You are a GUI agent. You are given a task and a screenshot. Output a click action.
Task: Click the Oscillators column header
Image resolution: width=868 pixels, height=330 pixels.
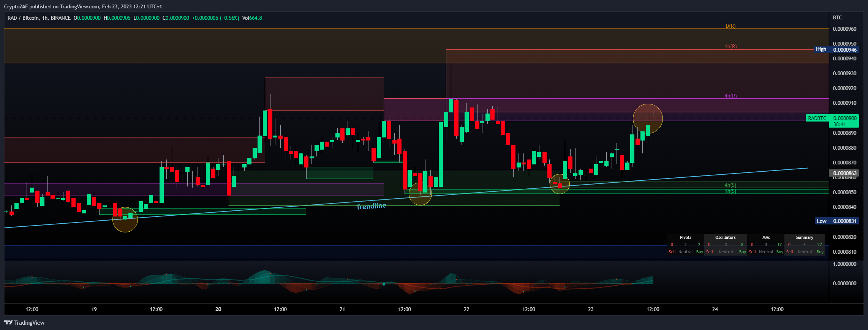click(x=726, y=237)
